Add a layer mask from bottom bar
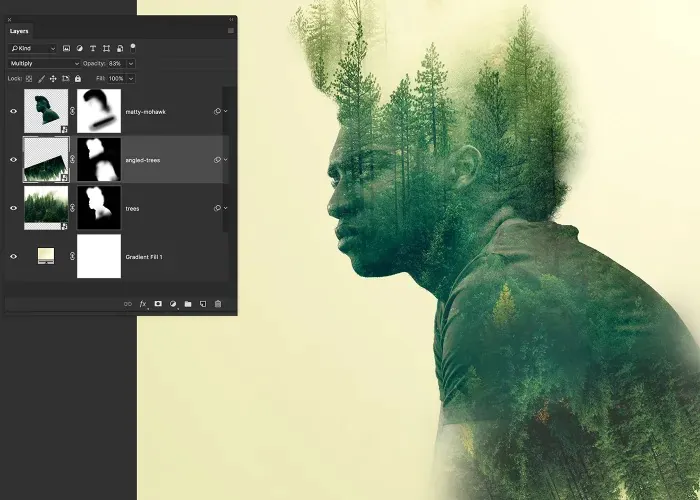This screenshot has height=500, width=700. pos(158,304)
